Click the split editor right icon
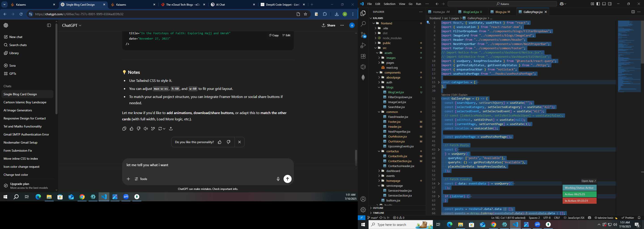The width and height of the screenshot is (644, 229). (x=633, y=12)
